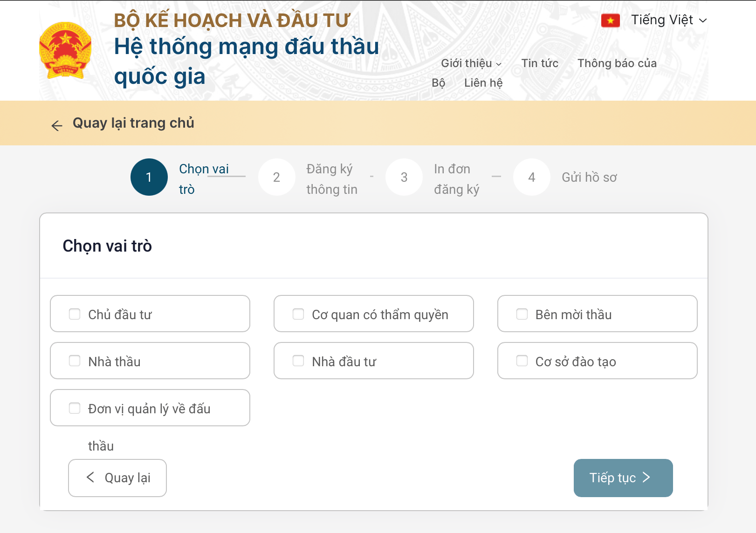This screenshot has width=756, height=533.
Task: Click the back arrow next to Quay lại trang chủ
Action: coord(56,124)
